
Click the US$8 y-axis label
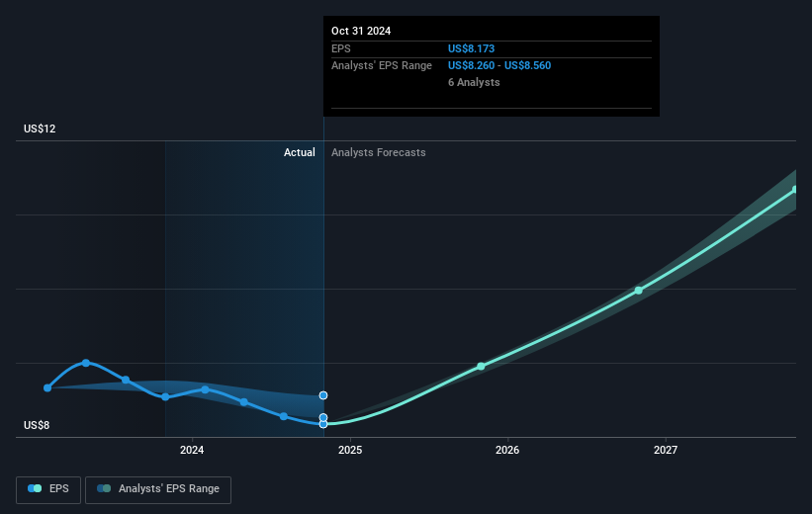click(x=37, y=425)
